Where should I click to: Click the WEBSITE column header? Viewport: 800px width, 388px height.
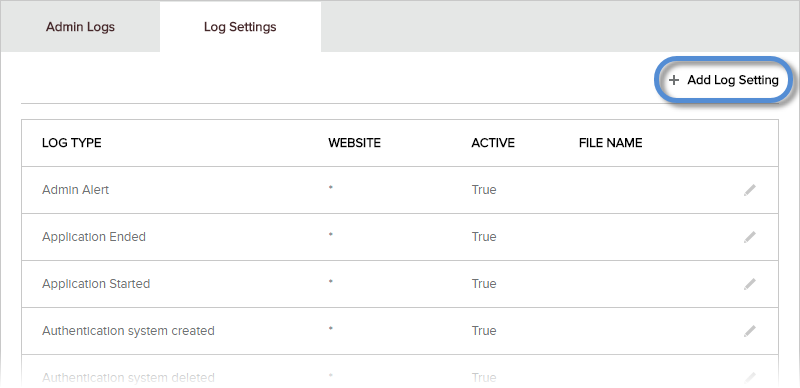pyautogui.click(x=355, y=143)
